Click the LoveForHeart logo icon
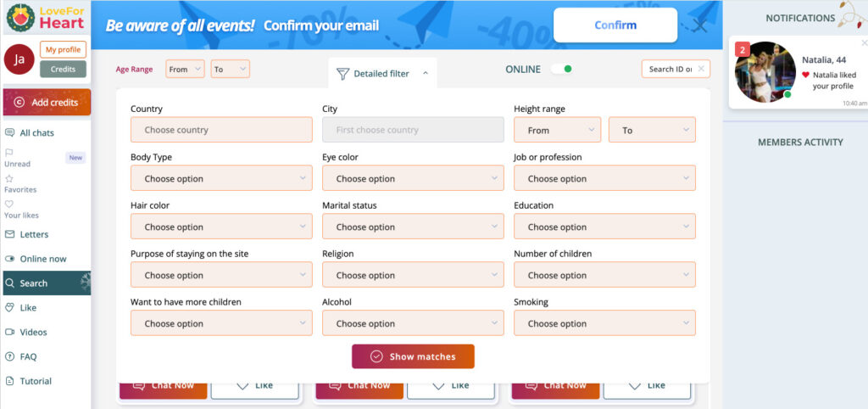This screenshot has width=868, height=409. (x=20, y=17)
